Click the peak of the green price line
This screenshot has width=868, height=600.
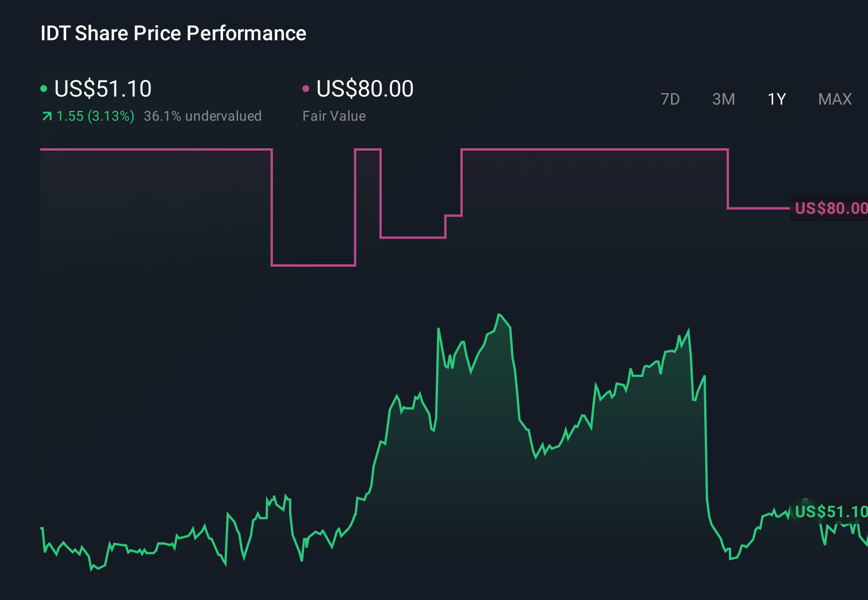tap(500, 314)
